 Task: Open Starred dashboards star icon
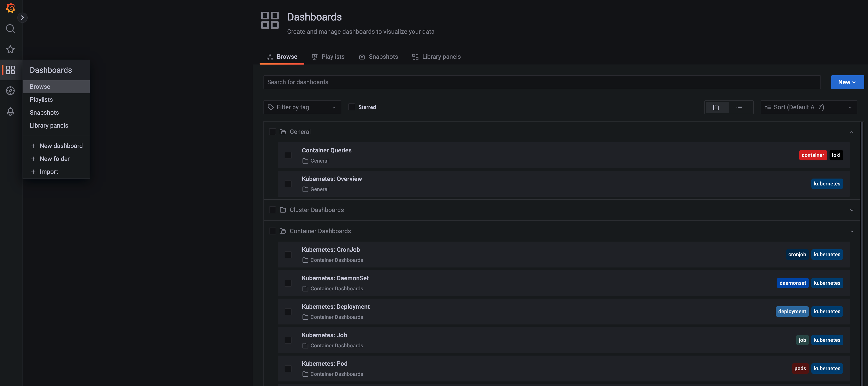coord(10,49)
